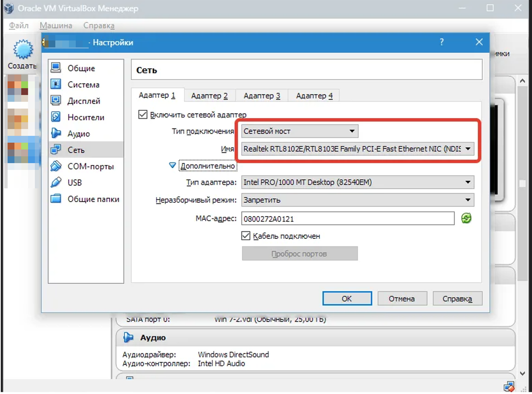Click the Носители text label in sidebar
The height and width of the screenshot is (394, 532).
[86, 117]
